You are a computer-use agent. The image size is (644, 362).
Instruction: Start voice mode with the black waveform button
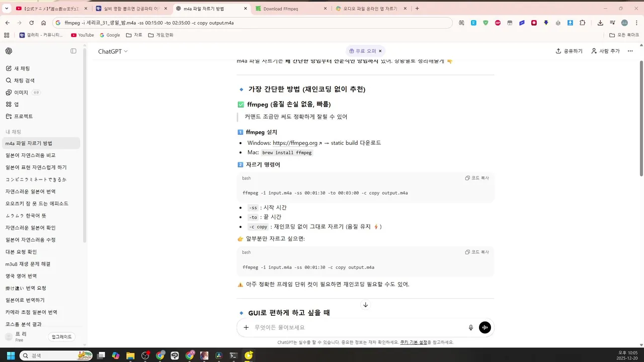click(x=485, y=327)
